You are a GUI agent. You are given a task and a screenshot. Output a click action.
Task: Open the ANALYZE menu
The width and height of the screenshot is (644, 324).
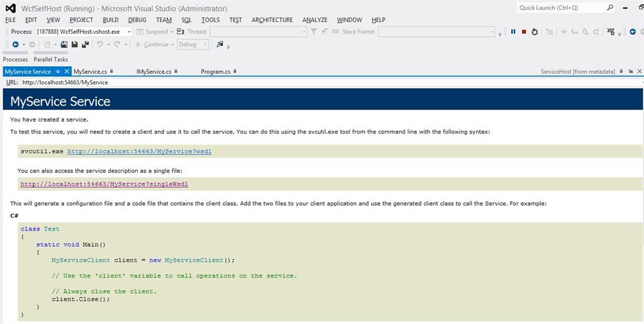[315, 20]
